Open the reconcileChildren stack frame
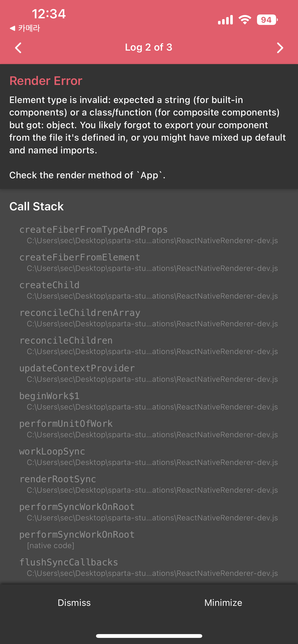298x644 pixels. click(x=149, y=345)
